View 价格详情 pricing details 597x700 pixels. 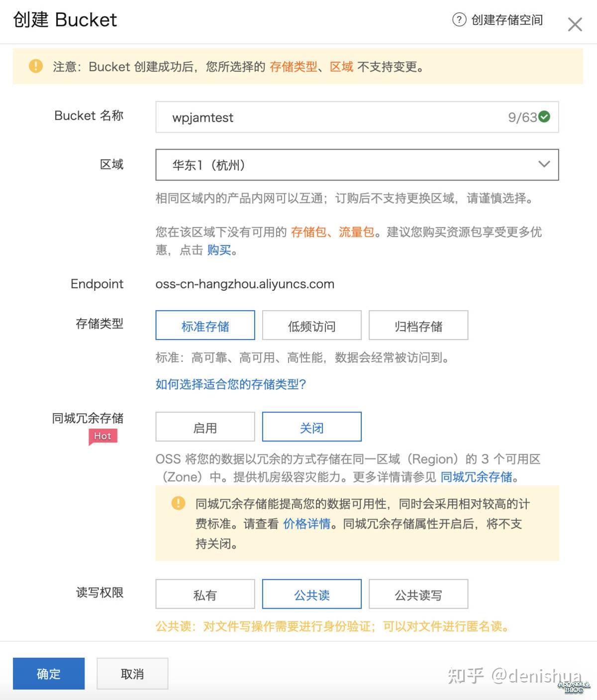click(x=306, y=524)
